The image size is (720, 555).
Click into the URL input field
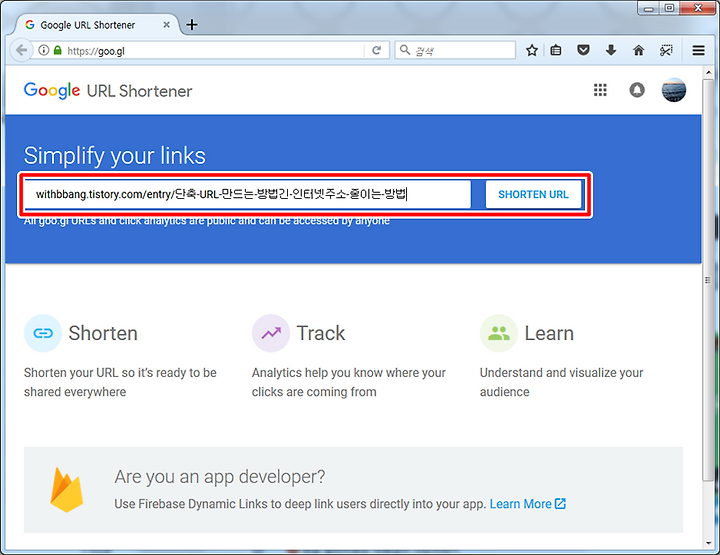[x=248, y=195]
